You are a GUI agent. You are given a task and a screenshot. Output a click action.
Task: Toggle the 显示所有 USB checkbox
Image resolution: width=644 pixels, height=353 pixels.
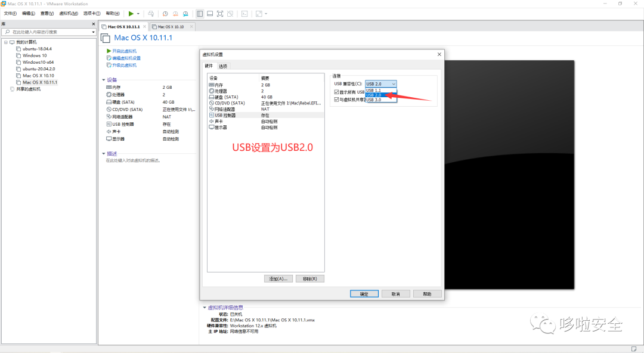click(x=337, y=92)
